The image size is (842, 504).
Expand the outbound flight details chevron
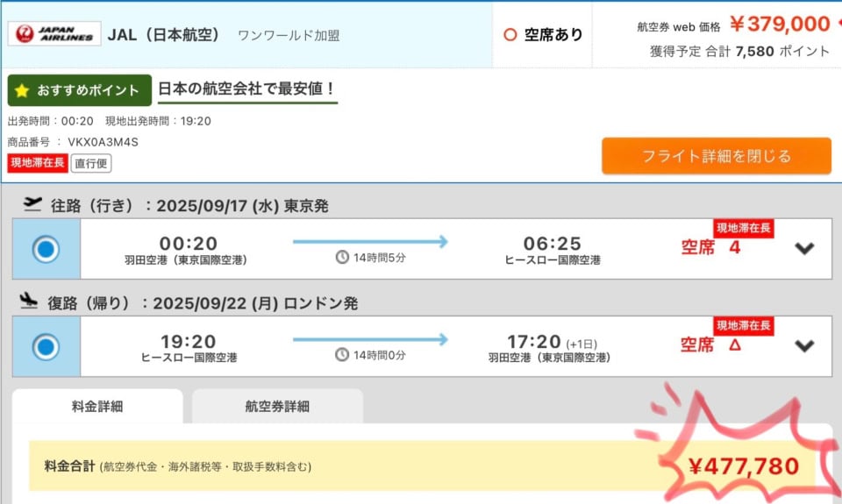[804, 248]
